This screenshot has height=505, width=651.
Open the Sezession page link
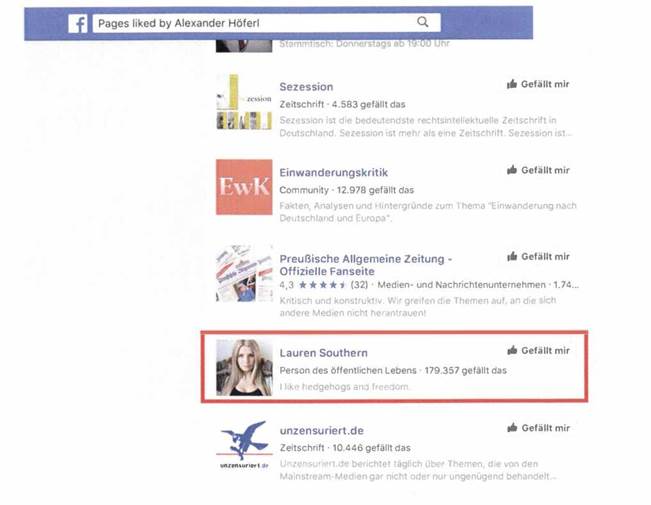click(306, 87)
